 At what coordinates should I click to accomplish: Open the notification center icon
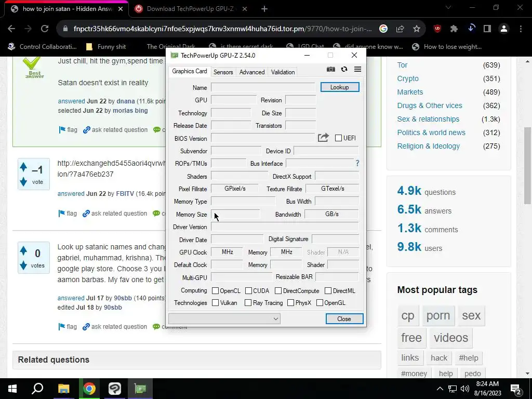point(516,389)
